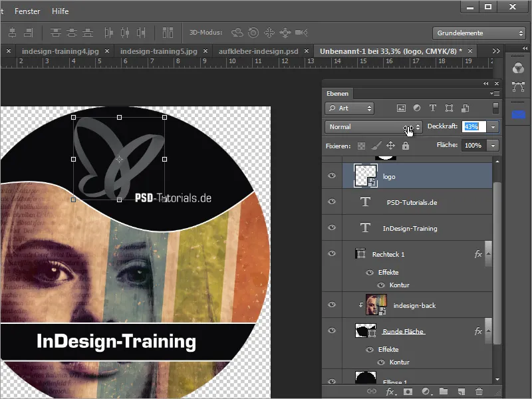Filter layers by smart objects
The width and height of the screenshot is (532, 399).
[x=465, y=108]
